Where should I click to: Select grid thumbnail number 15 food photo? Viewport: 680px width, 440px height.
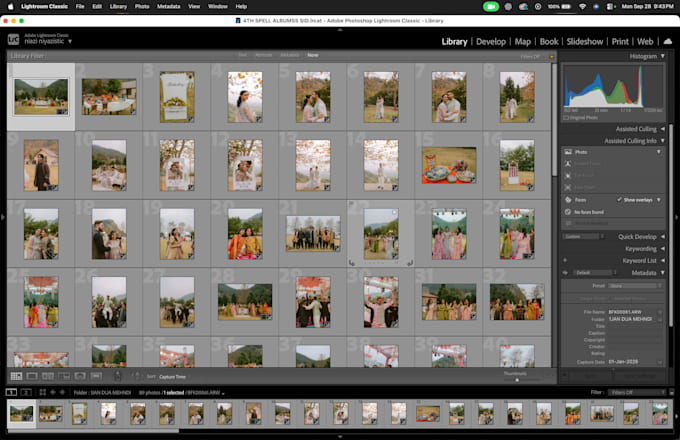[x=449, y=165]
